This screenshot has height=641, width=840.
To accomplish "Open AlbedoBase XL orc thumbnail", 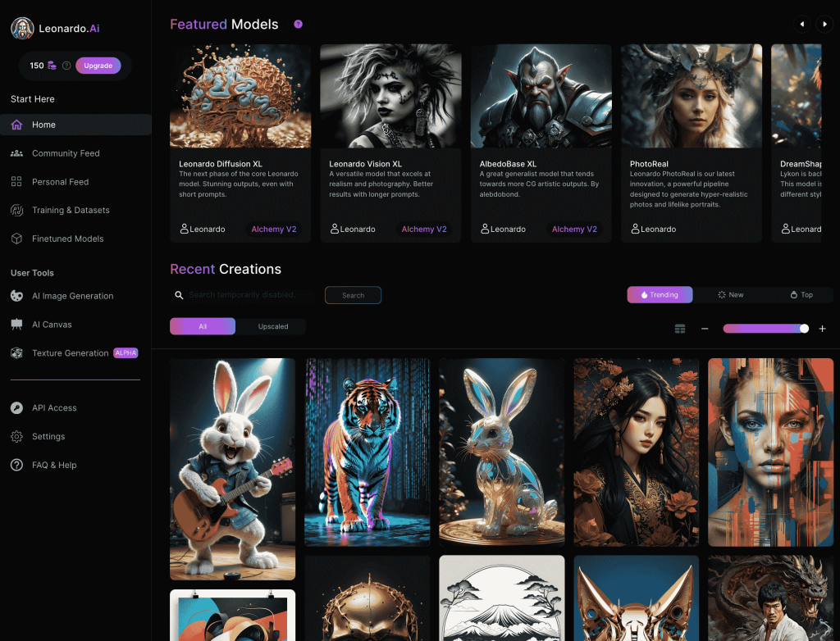I will coord(541,96).
